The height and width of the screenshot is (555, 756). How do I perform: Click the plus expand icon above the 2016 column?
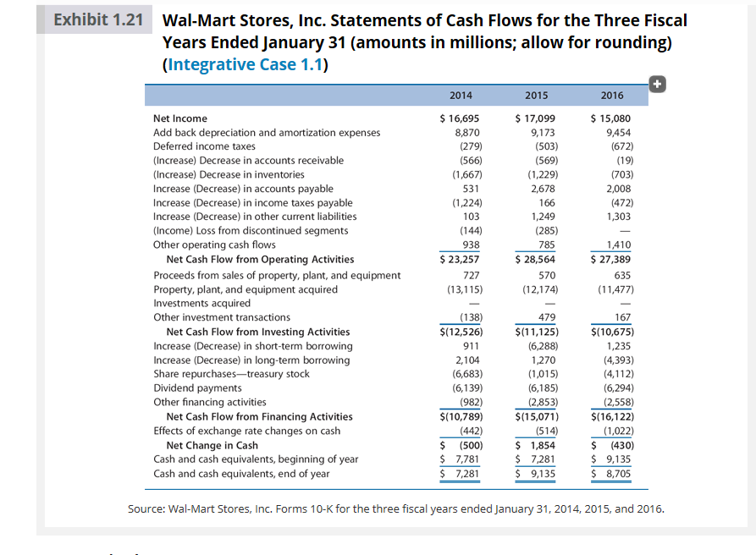658,85
